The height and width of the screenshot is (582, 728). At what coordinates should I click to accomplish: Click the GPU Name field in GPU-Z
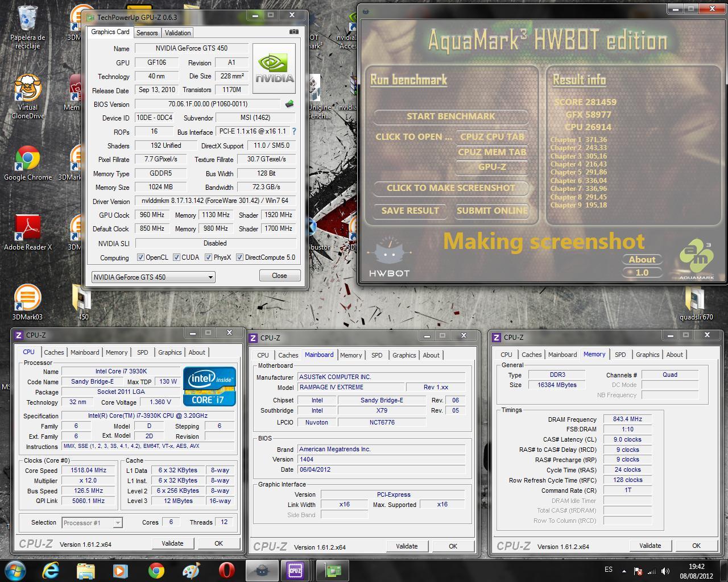193,49
